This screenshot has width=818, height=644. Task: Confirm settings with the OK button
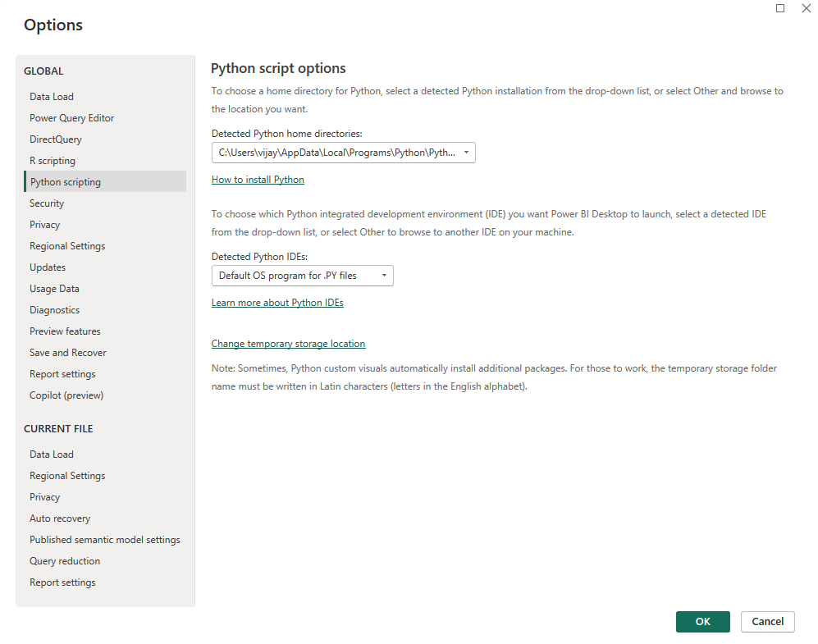pyautogui.click(x=702, y=622)
